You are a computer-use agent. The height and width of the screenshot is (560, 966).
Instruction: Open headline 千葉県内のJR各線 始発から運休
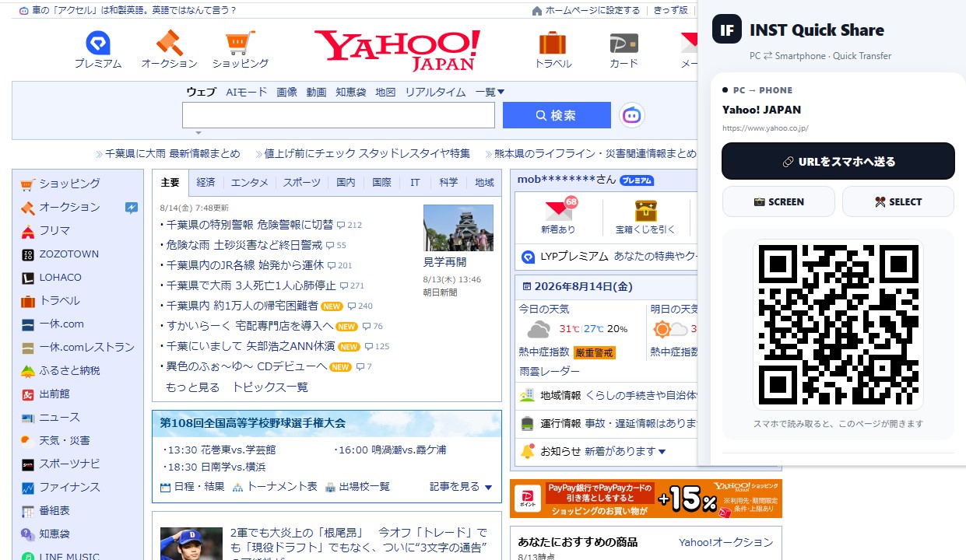click(x=245, y=265)
